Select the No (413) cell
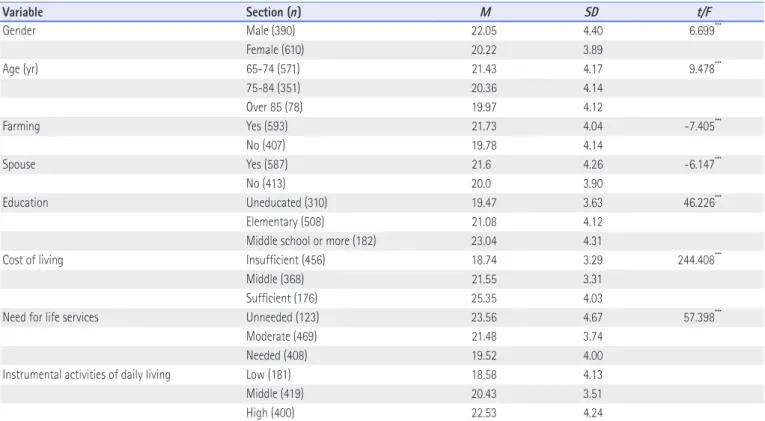Viewport: 765px width, 421px height. click(x=265, y=183)
